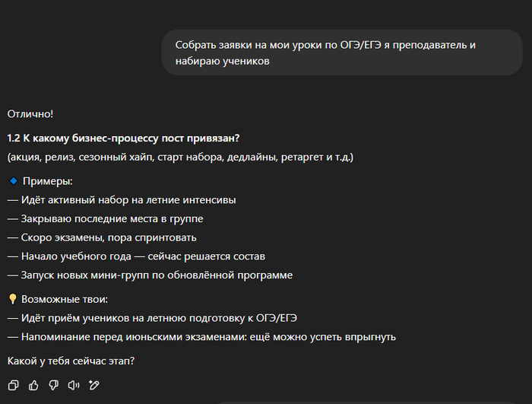
Task: Give the response a thumbs up
Action: point(33,385)
